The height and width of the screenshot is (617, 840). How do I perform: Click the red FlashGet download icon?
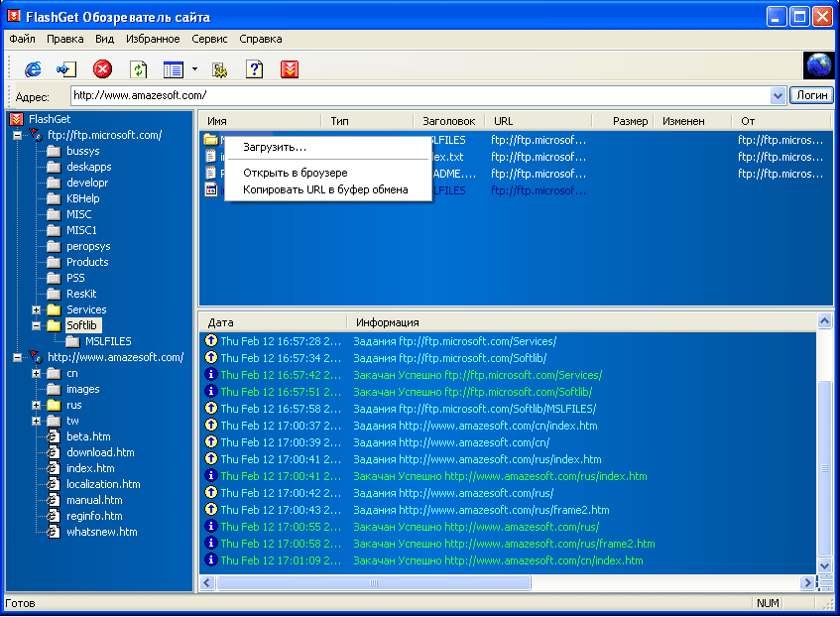[290, 68]
